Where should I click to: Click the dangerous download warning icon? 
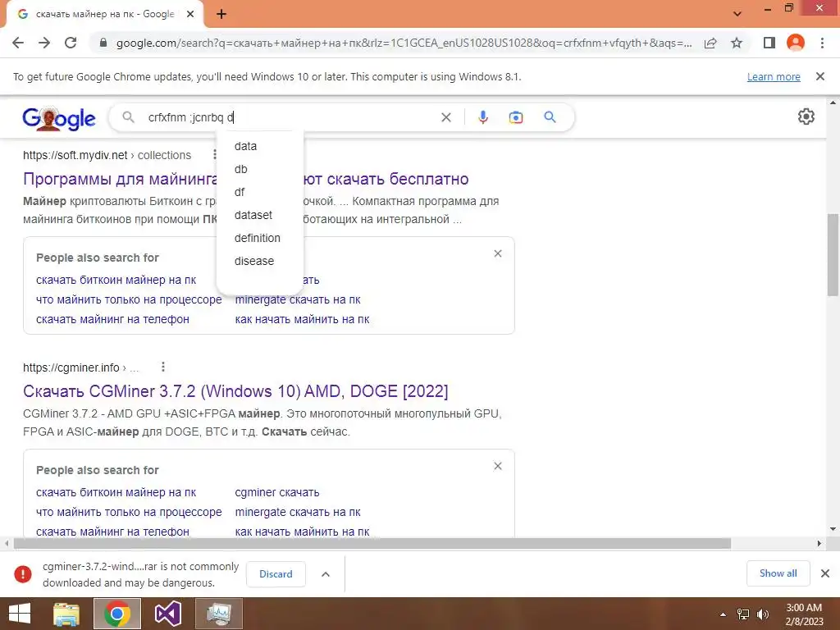click(23, 574)
